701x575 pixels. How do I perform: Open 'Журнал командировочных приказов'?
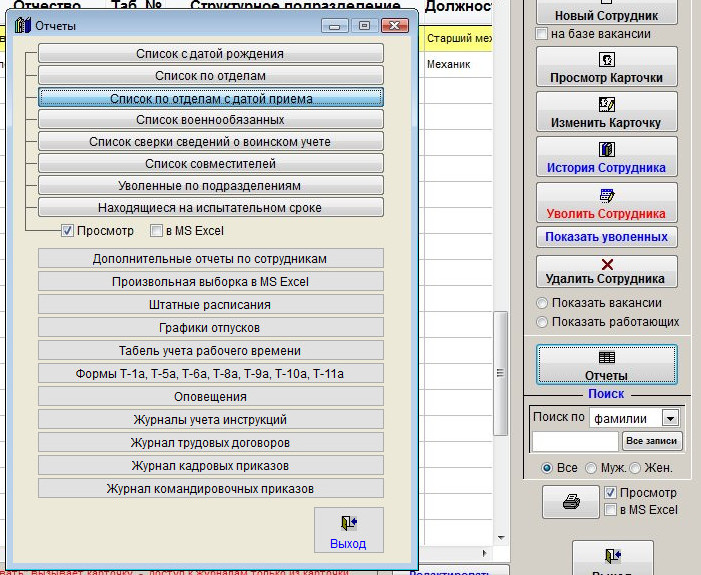point(211,489)
